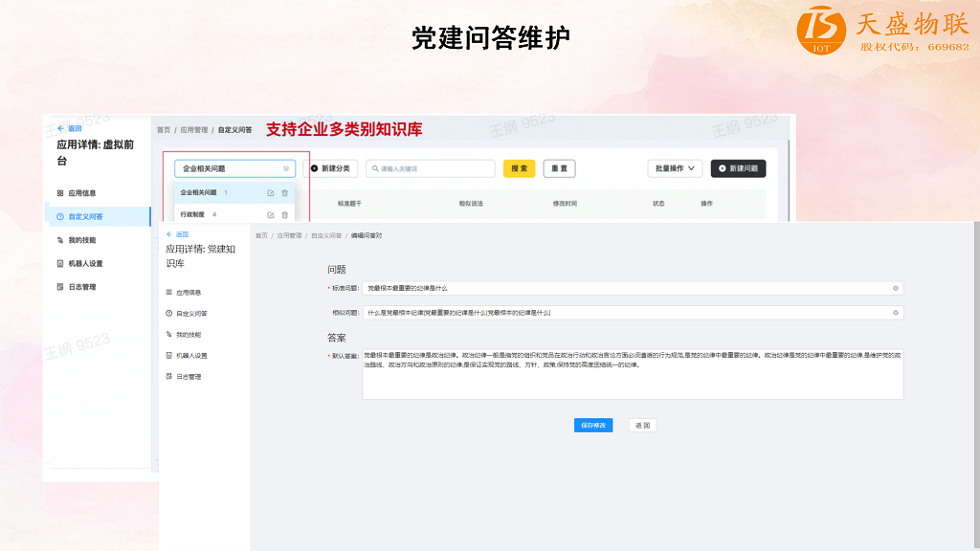Delete the 行政制度 category via trash icon

pyautogui.click(x=284, y=215)
